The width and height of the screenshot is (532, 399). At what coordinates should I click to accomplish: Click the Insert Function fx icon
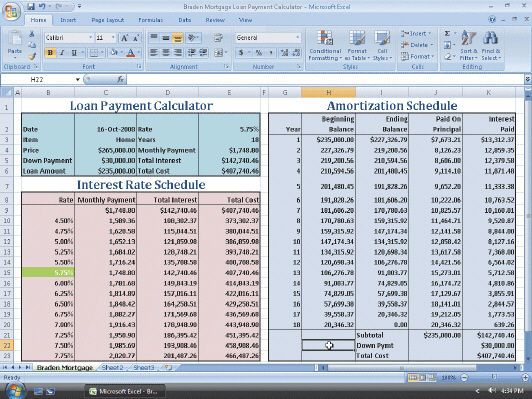pos(120,79)
